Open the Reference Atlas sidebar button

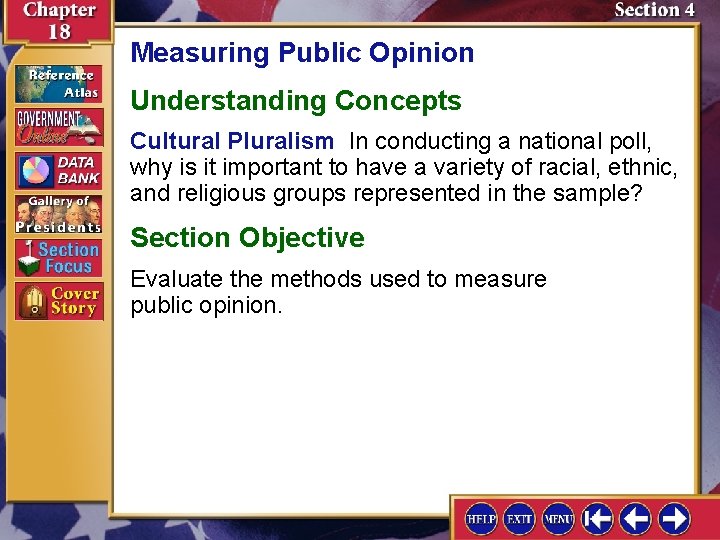[x=58, y=84]
